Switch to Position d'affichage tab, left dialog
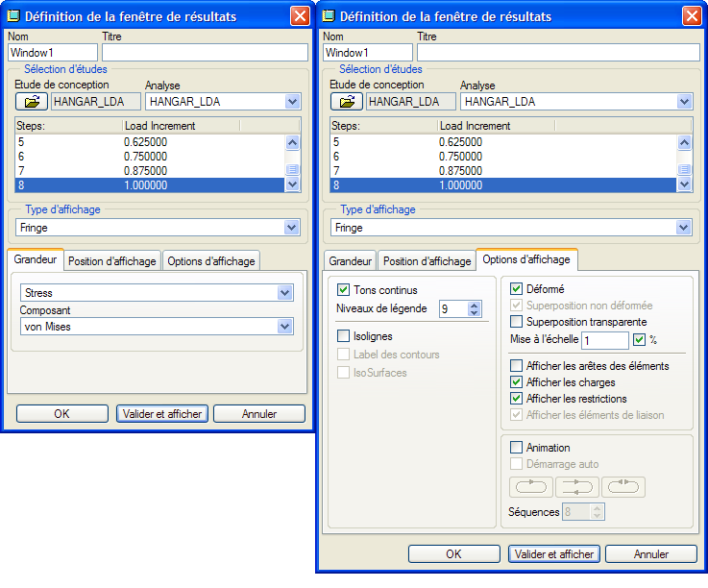Image resolution: width=708 pixels, height=588 pixels. click(112, 261)
